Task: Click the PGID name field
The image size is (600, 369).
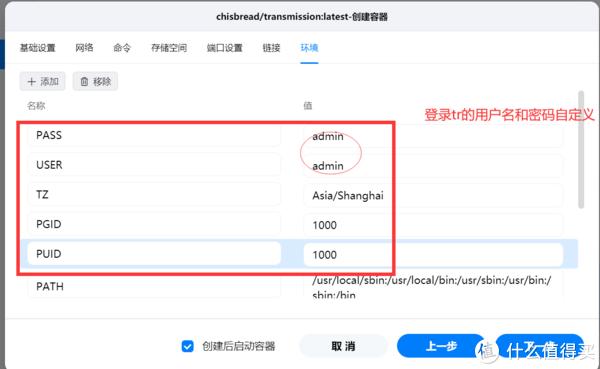Action: [154, 224]
